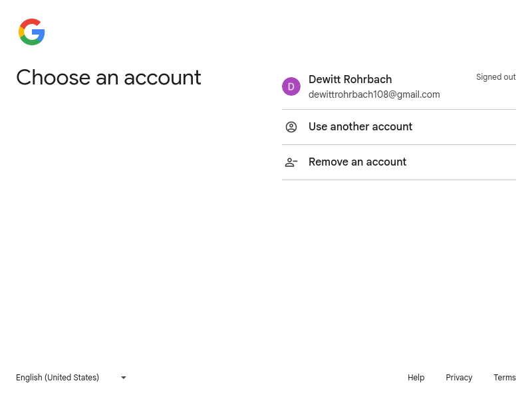
Task: Open the English (United States) language selector
Action: 58,378
